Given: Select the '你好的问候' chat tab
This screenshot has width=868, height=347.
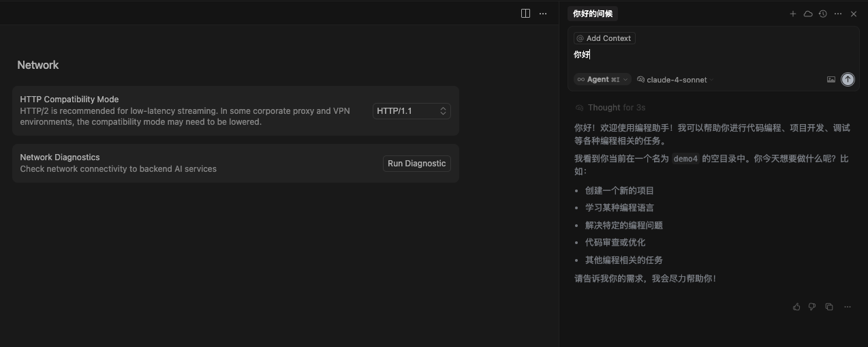Looking at the screenshot, I should (593, 14).
